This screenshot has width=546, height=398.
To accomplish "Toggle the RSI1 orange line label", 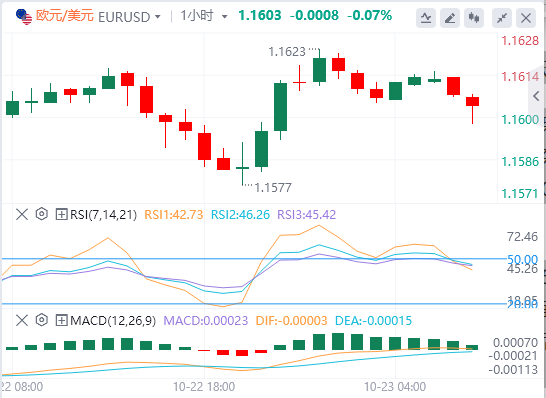I will click(173, 214).
